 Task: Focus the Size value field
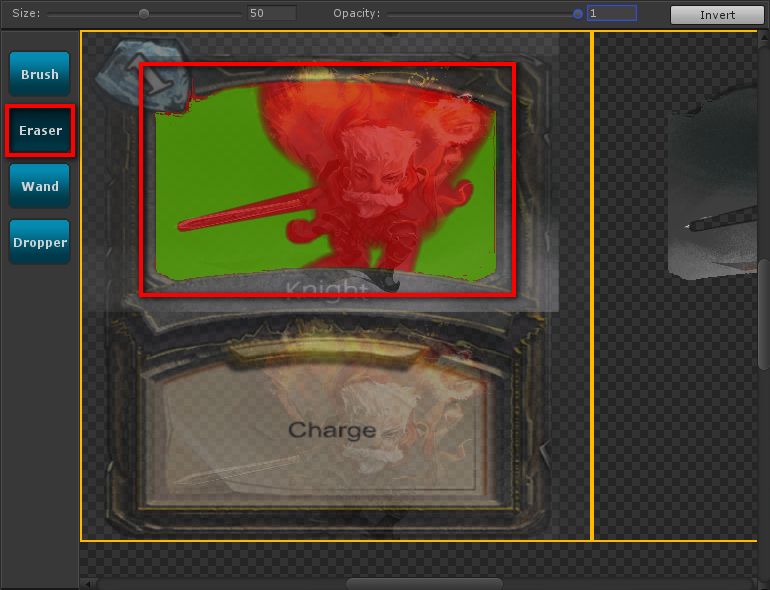coord(272,13)
